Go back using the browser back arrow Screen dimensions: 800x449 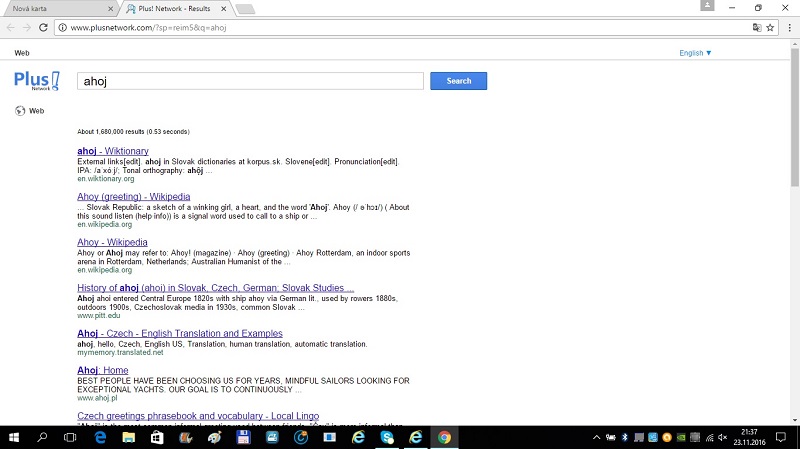coord(11,27)
